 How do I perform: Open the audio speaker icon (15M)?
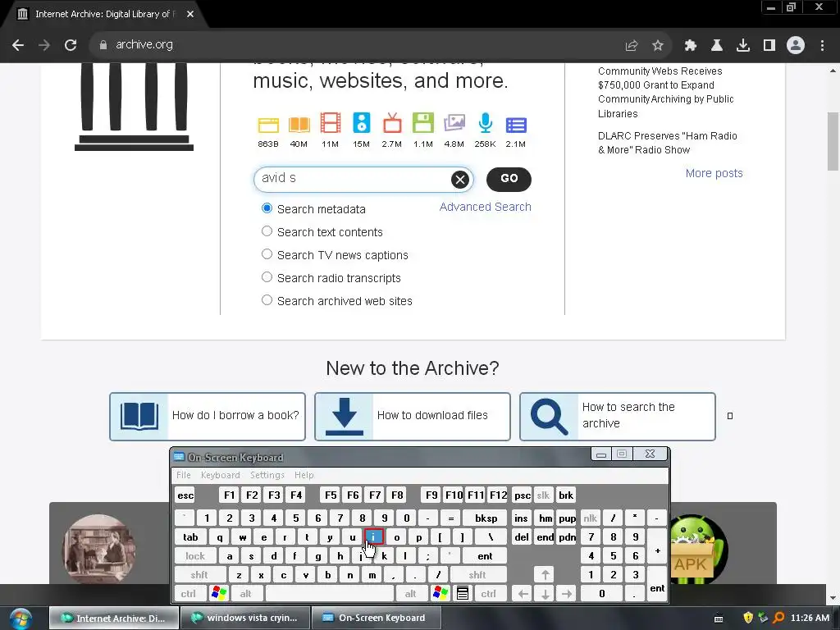coord(361,123)
